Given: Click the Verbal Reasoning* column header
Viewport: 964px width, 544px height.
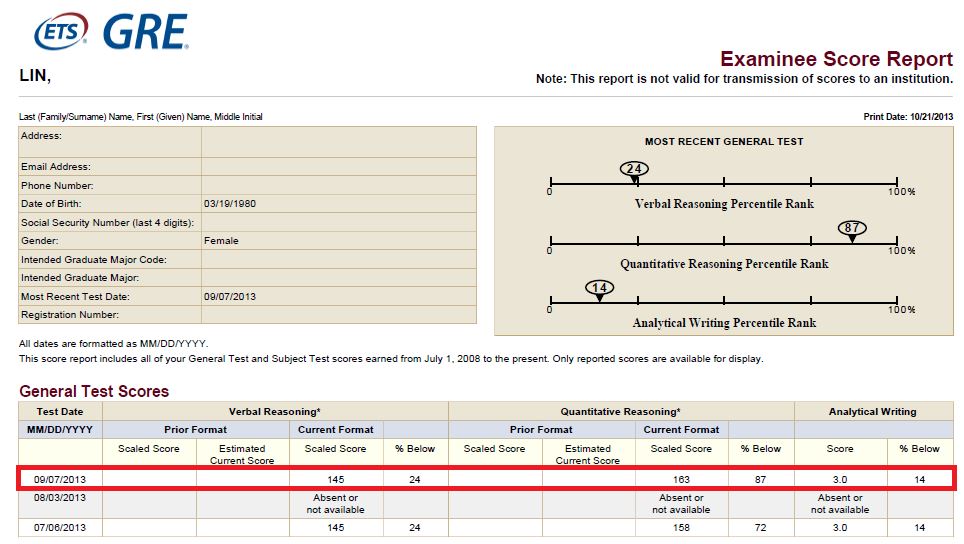Looking at the screenshot, I should coord(275,412).
